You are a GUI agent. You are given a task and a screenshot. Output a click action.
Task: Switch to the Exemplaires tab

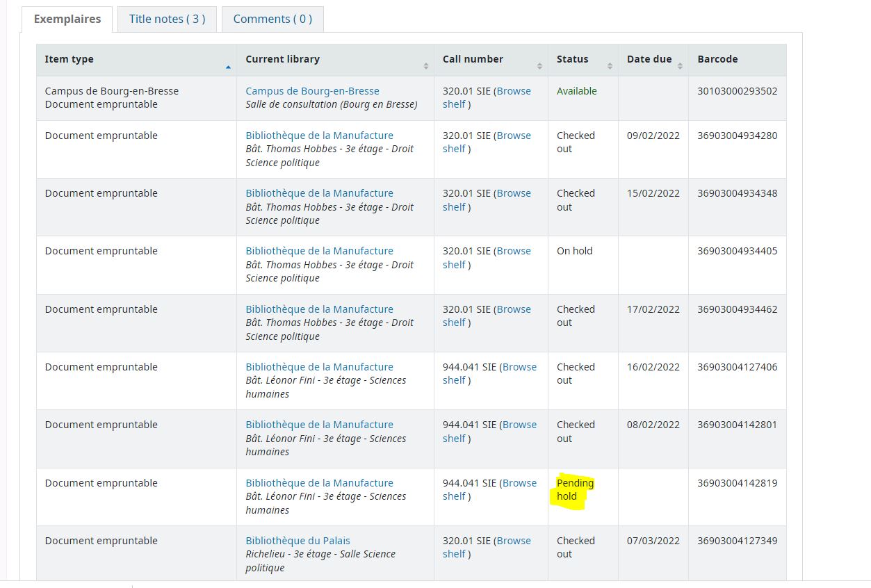[67, 19]
